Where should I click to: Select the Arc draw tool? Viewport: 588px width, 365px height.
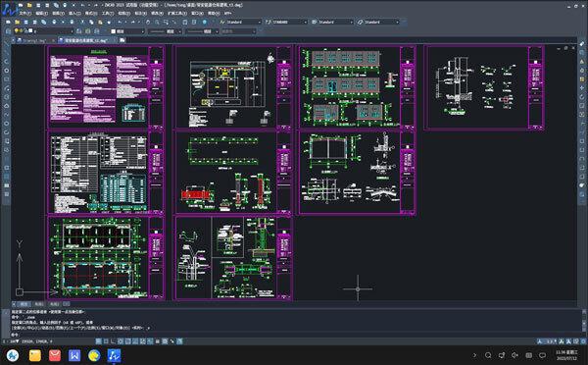(7, 88)
